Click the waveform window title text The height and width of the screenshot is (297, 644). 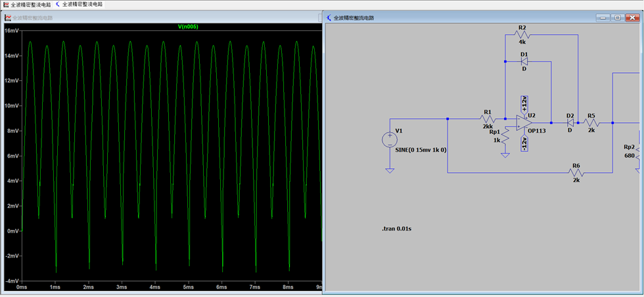[32, 18]
